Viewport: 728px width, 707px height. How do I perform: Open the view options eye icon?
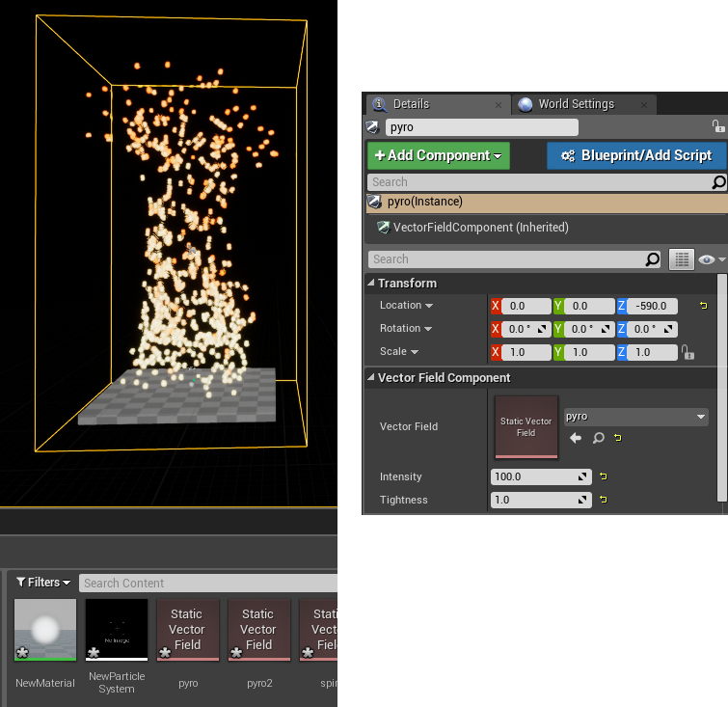706,259
